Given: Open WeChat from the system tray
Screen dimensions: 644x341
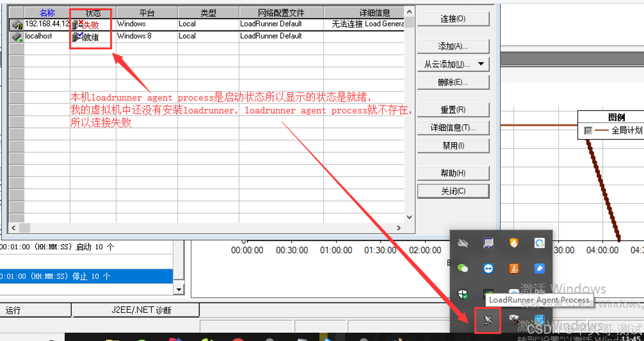Looking at the screenshot, I should pyautogui.click(x=463, y=268).
